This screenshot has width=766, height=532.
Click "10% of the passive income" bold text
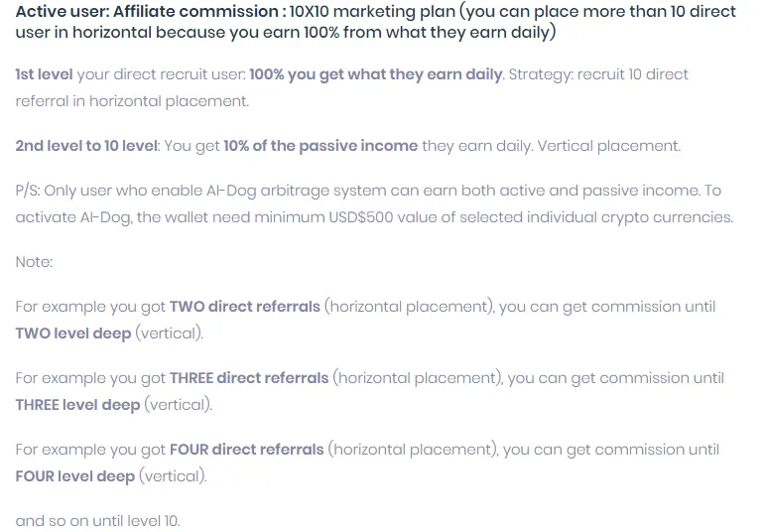point(320,146)
